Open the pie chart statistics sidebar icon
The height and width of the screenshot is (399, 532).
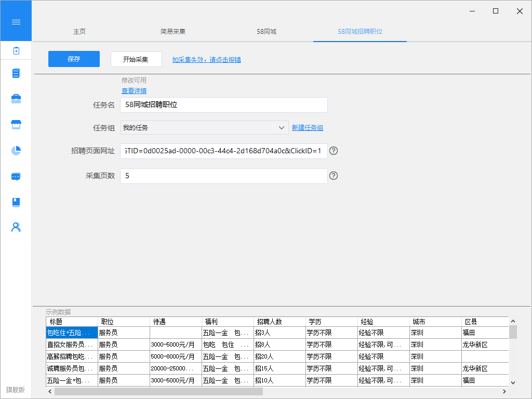click(16, 150)
